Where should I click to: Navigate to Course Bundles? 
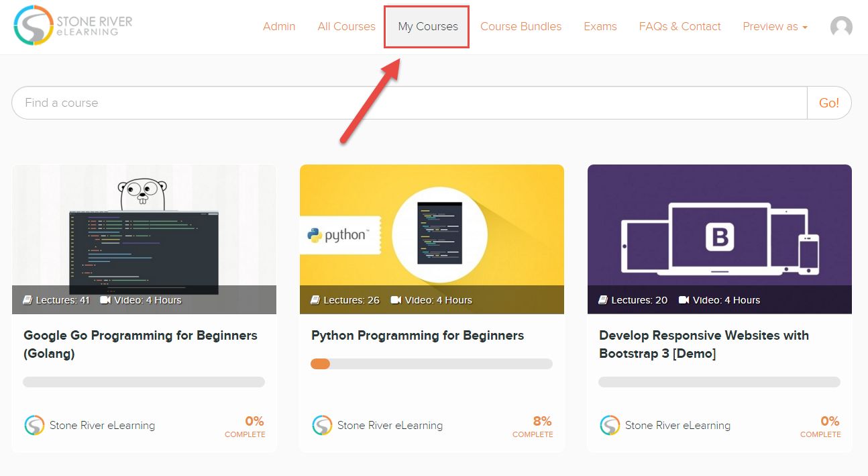(521, 27)
